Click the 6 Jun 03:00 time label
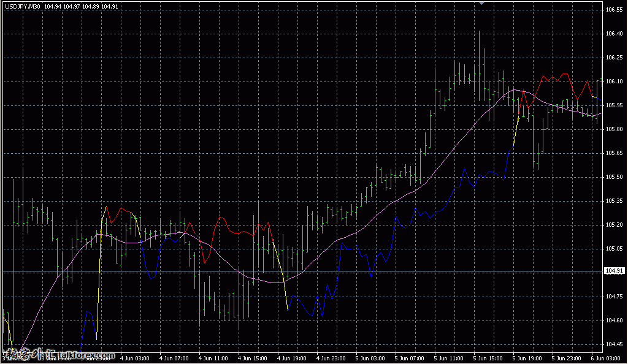 [x=605, y=358]
